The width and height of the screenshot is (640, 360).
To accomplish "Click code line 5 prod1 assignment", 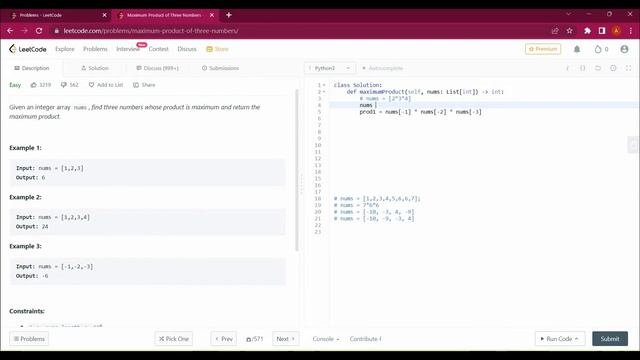I will pos(420,112).
